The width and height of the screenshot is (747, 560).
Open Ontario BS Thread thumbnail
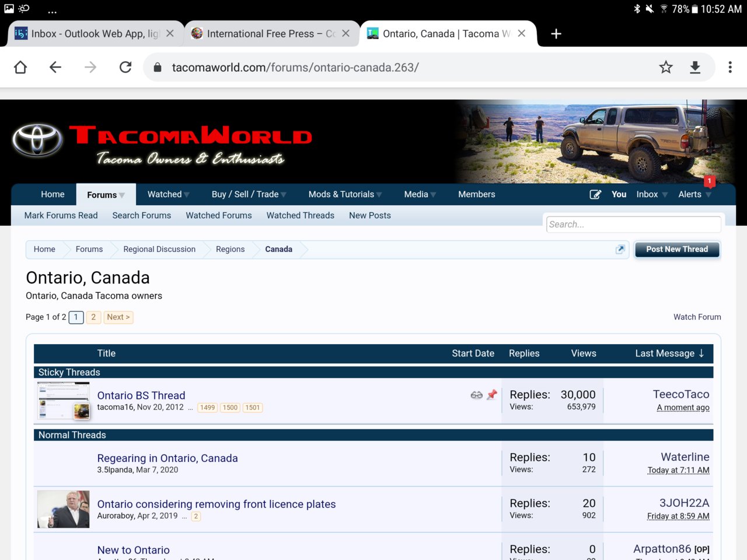[x=64, y=401]
